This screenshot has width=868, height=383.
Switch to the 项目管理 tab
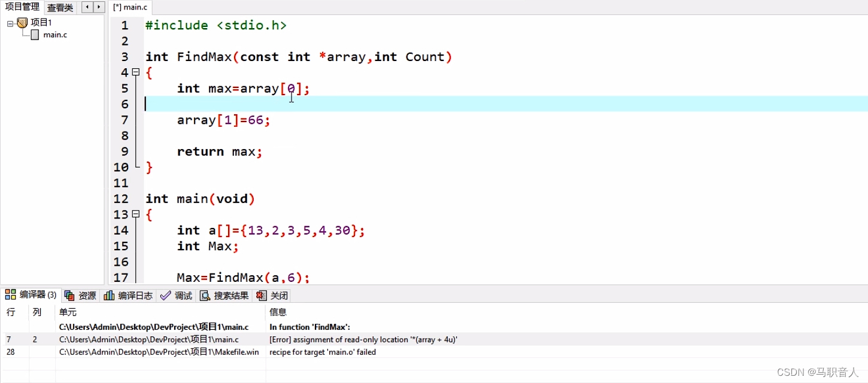(x=22, y=7)
